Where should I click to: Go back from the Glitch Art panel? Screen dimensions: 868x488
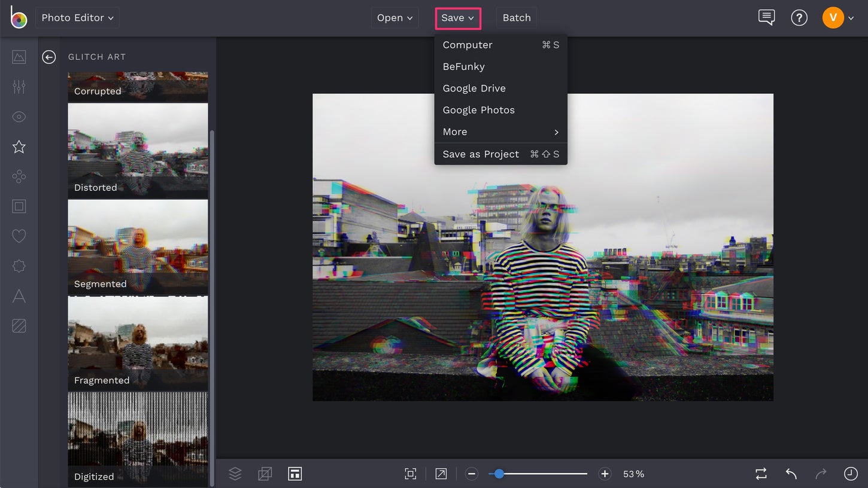(48, 57)
